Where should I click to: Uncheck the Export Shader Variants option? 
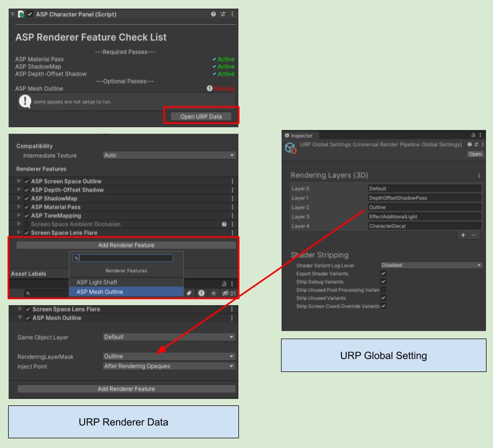(x=384, y=273)
